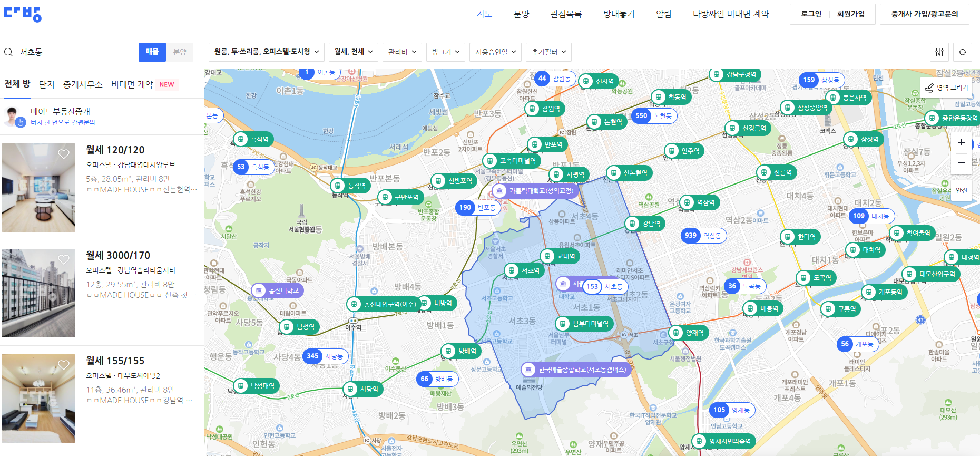Screen dimensions: 980x456
Task: Click the 총신대학교 university marker
Action: click(x=278, y=290)
